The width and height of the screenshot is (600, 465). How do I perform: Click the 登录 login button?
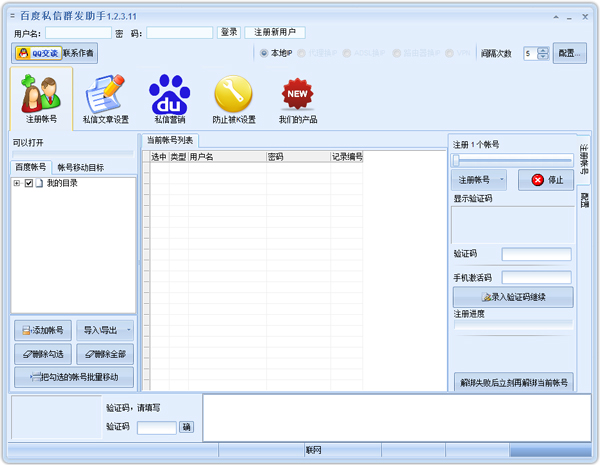pyautogui.click(x=229, y=32)
